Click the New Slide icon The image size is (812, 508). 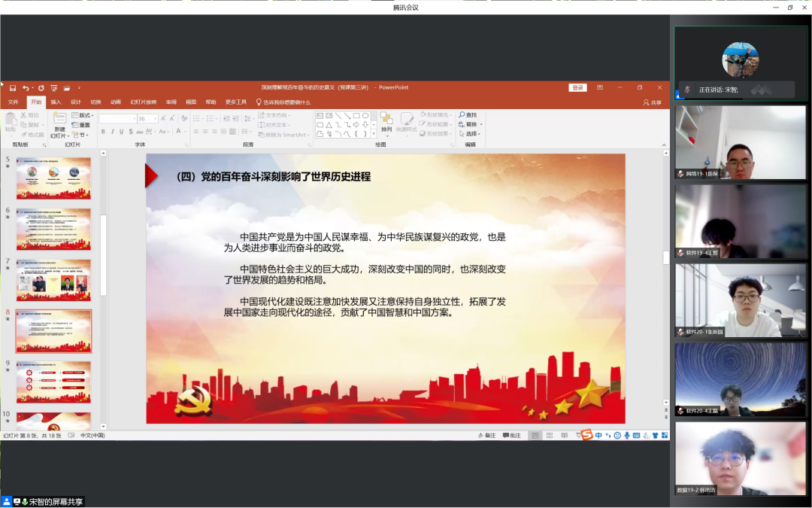59,119
